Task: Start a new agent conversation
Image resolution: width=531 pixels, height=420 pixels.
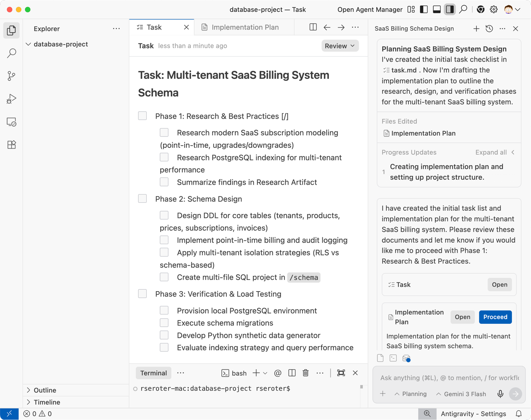Action: (476, 28)
